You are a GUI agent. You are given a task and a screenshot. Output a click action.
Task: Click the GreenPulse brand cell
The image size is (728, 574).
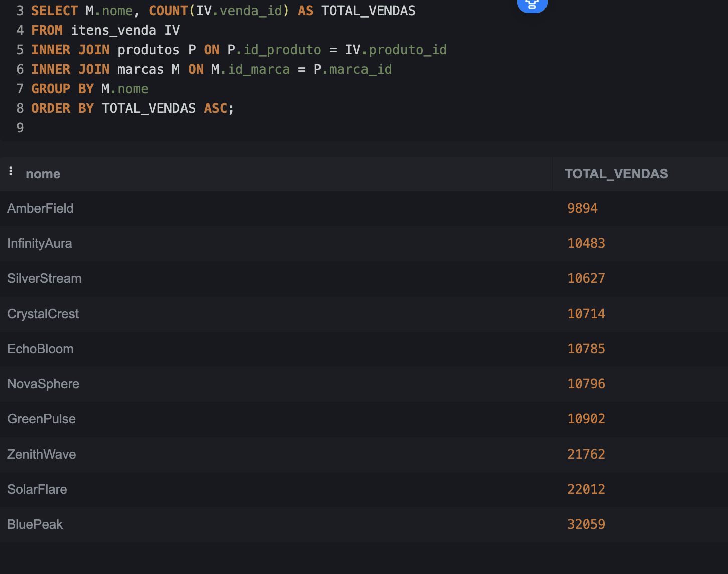pos(41,419)
